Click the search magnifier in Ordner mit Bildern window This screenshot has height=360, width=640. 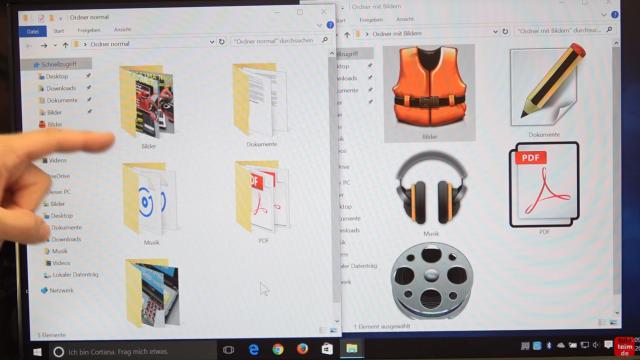(609, 29)
